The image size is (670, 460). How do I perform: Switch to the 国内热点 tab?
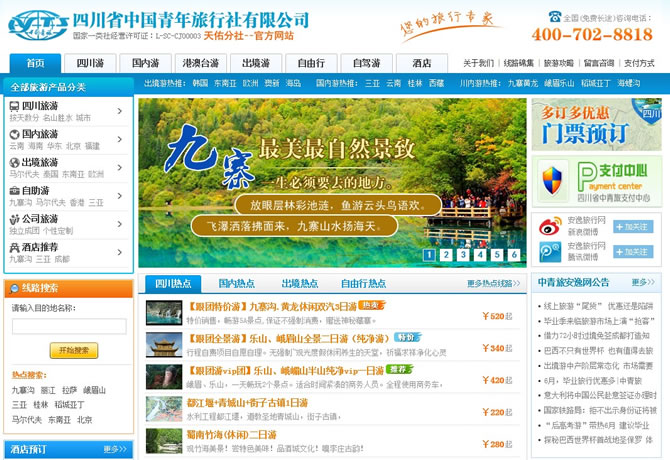point(237,284)
